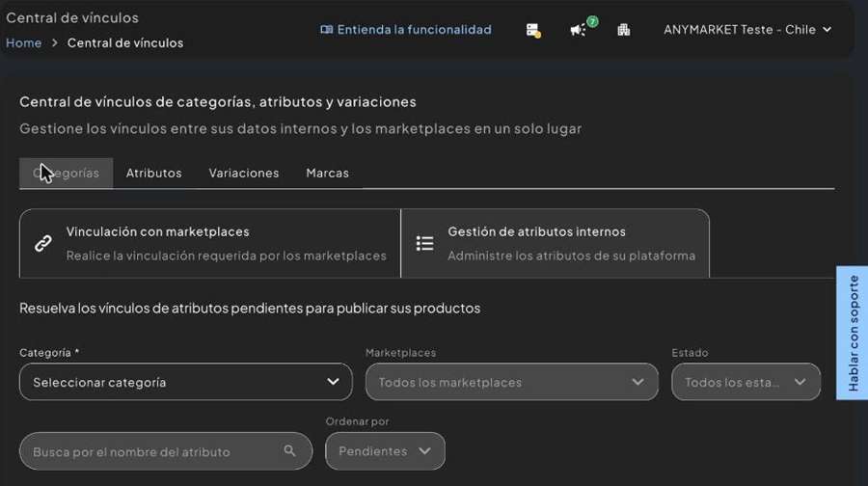Expand the ANYMARKET Teste - Chile account menu

pyautogui.click(x=747, y=29)
